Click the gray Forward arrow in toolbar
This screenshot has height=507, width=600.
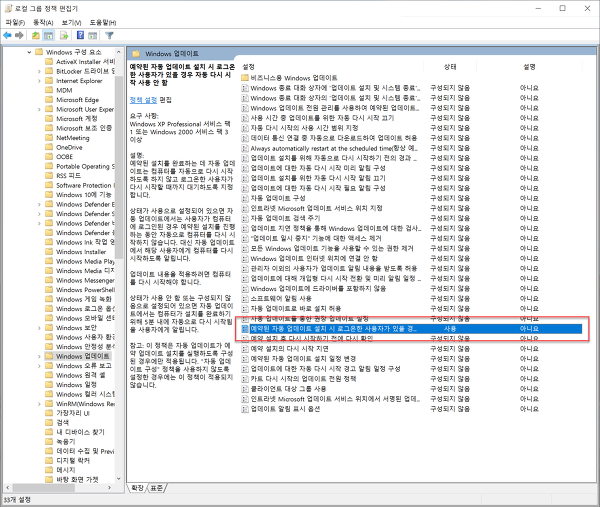pos(19,36)
